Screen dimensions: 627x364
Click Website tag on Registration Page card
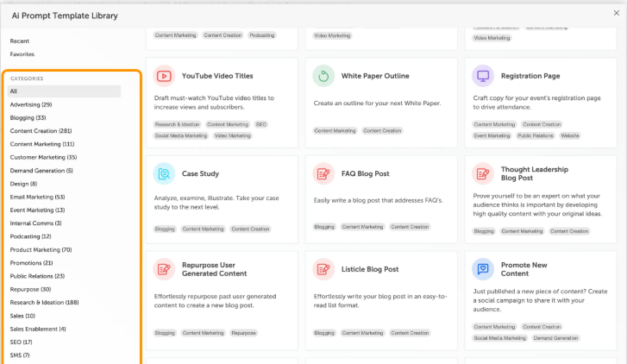click(570, 135)
